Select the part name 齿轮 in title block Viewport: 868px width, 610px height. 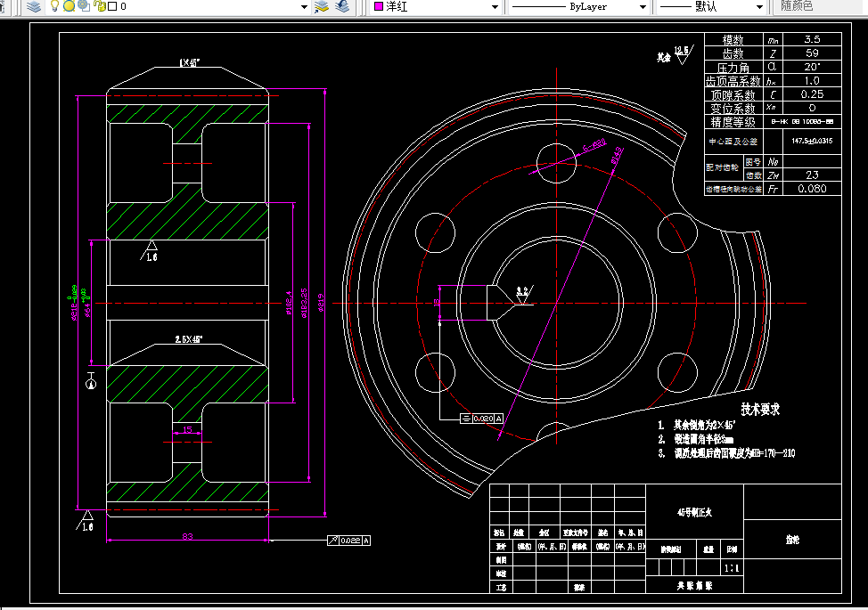pyautogui.click(x=792, y=540)
